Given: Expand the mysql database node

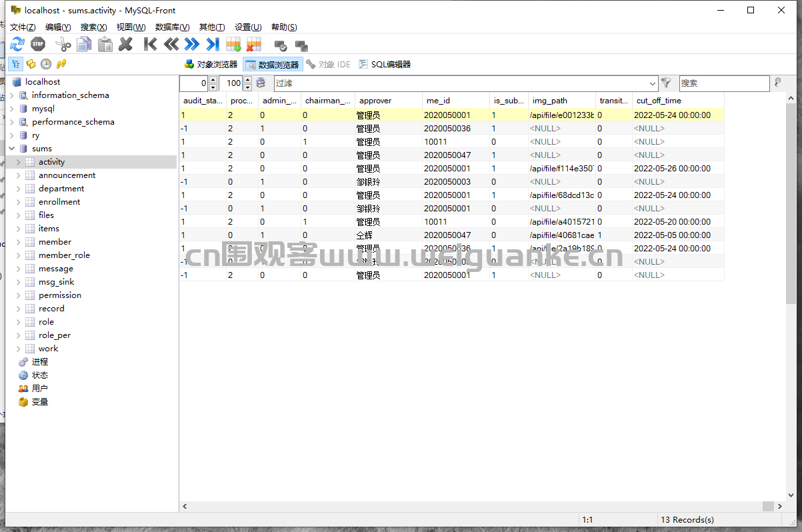Looking at the screenshot, I should pos(12,109).
